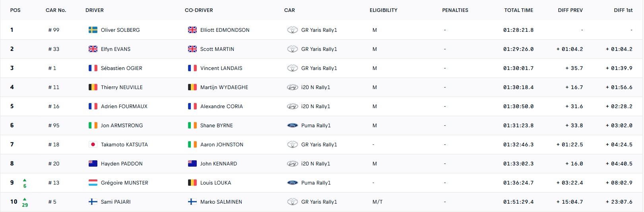This screenshot has height=212, width=644.
Task: Click the green up arrow in Pajari's row
Action: [x=25, y=199]
